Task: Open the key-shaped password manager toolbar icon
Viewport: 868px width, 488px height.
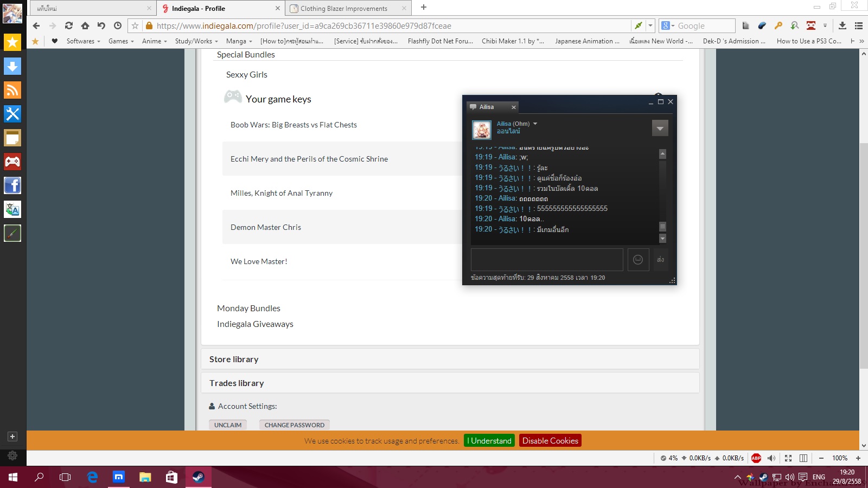Action: (x=778, y=25)
